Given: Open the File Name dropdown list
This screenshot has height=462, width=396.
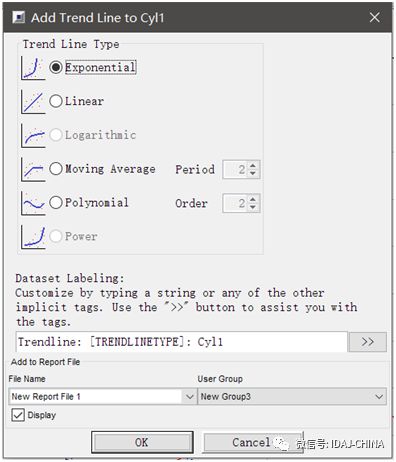Looking at the screenshot, I should coord(189,396).
